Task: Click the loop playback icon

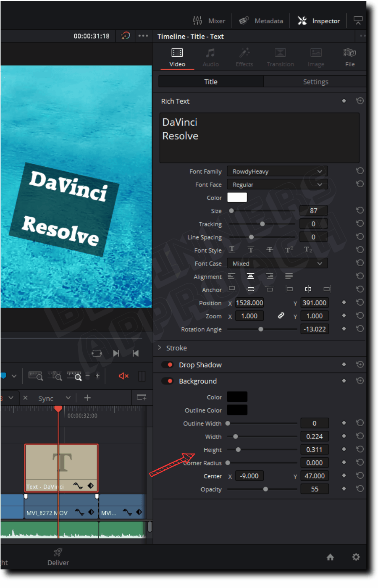Action: (97, 353)
